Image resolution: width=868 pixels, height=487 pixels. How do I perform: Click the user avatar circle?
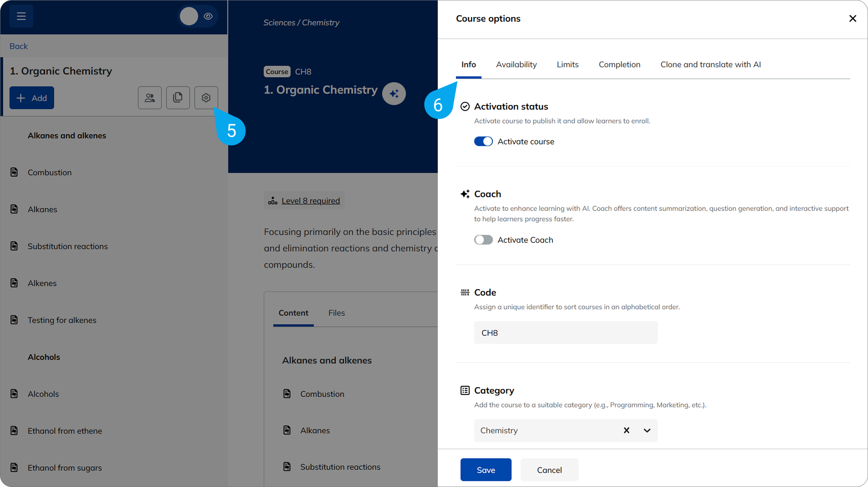[x=189, y=16]
